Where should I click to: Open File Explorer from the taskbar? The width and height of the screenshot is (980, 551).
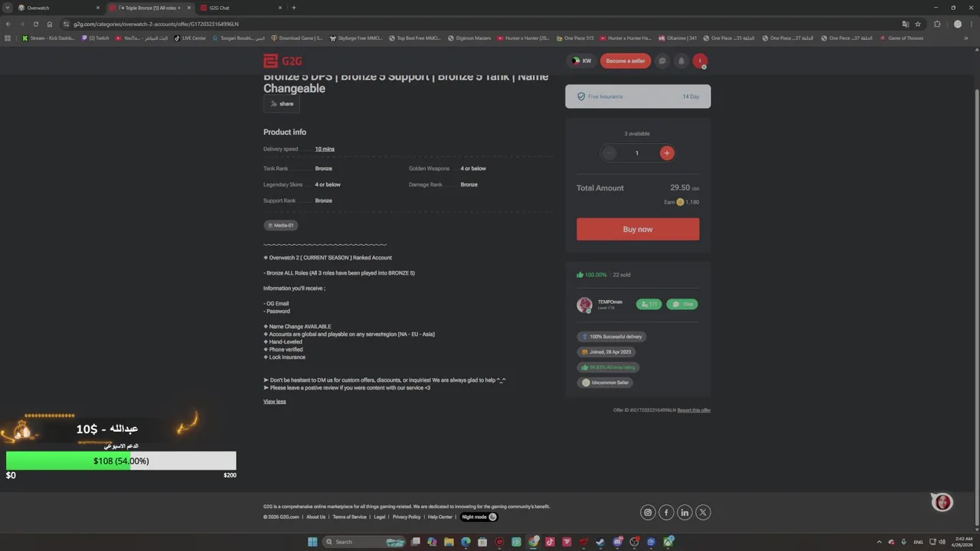(x=449, y=542)
